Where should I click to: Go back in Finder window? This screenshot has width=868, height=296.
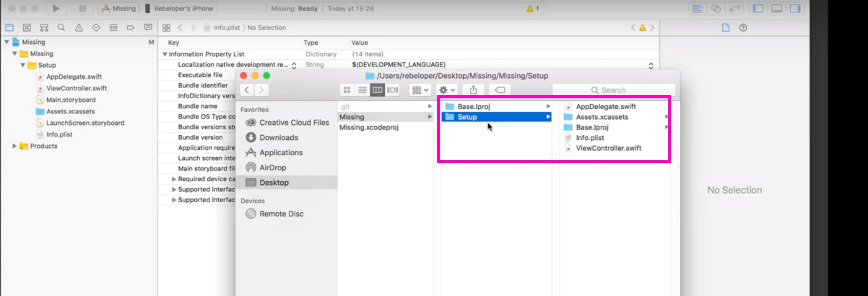[247, 90]
